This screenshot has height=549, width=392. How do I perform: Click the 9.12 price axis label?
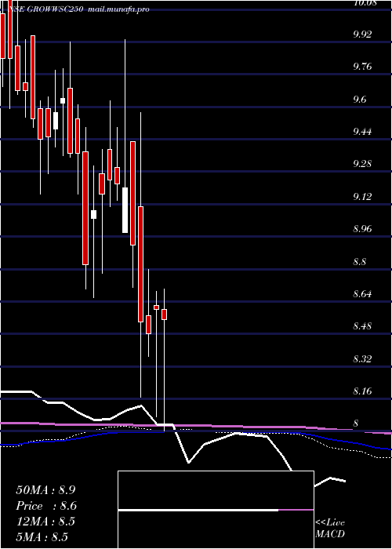362,197
